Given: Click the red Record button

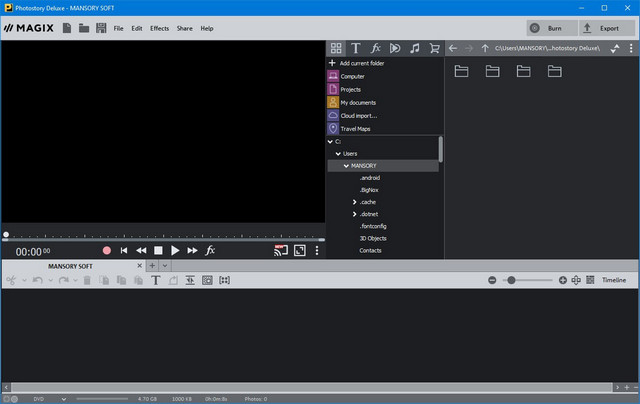Looking at the screenshot, I should tap(107, 250).
